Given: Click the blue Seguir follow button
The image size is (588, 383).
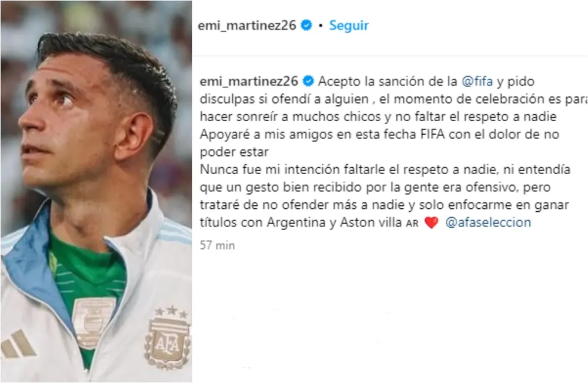Looking at the screenshot, I should point(349,25).
